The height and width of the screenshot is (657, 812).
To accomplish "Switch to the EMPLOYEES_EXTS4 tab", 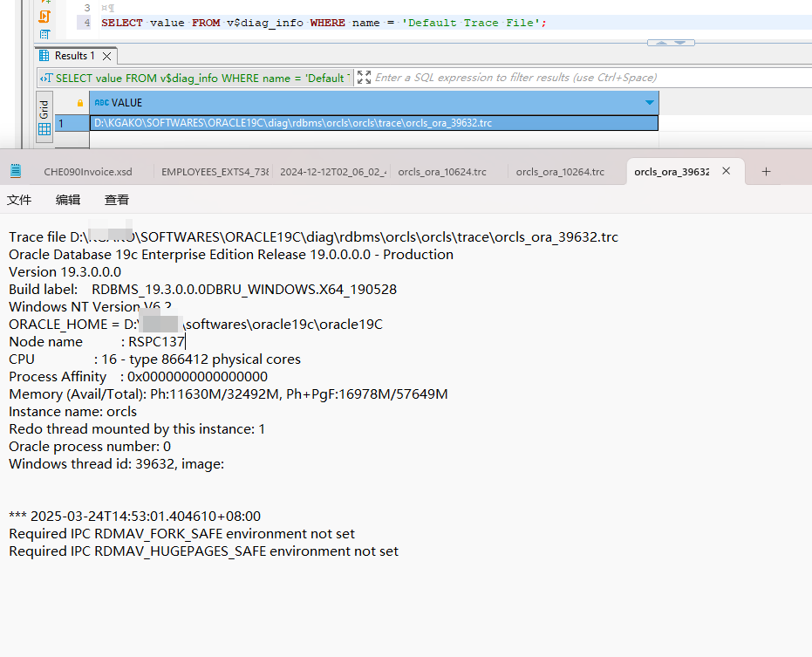I will click(215, 172).
